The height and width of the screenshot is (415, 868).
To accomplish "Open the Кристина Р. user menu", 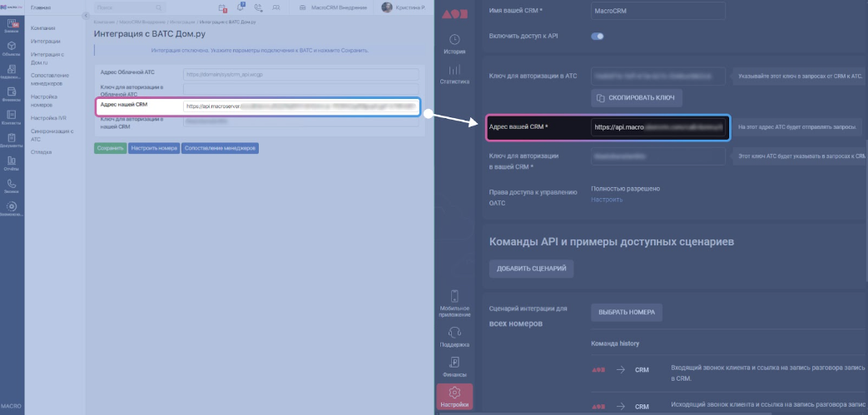I will coord(404,7).
